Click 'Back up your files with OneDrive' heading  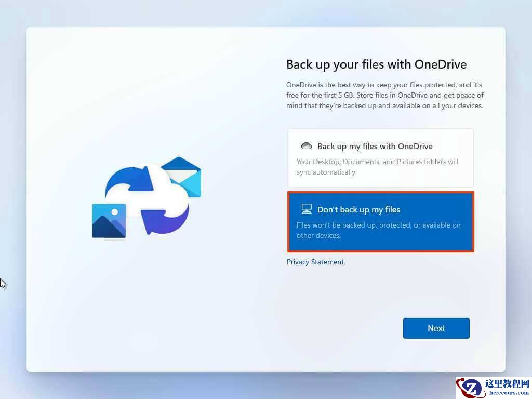tap(376, 64)
